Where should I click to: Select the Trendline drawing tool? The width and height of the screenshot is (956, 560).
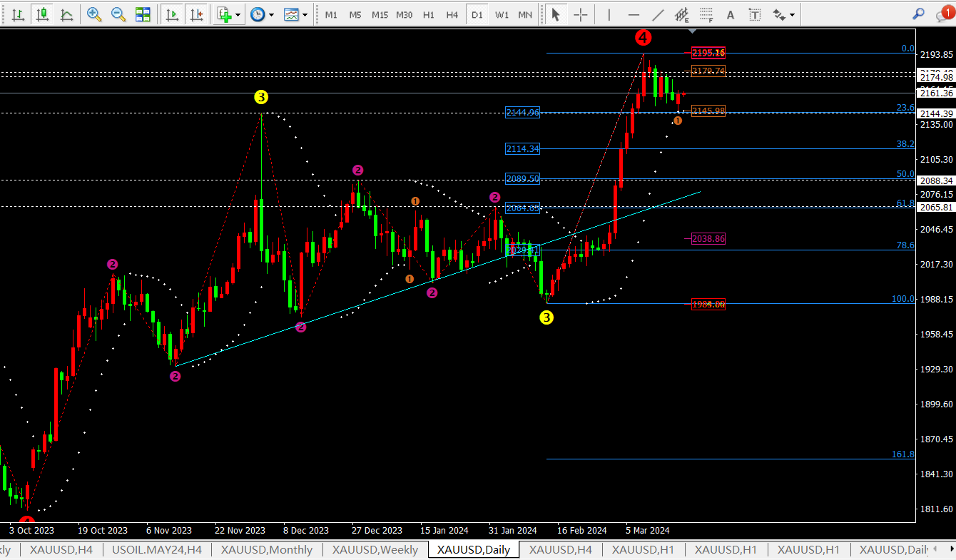[658, 14]
